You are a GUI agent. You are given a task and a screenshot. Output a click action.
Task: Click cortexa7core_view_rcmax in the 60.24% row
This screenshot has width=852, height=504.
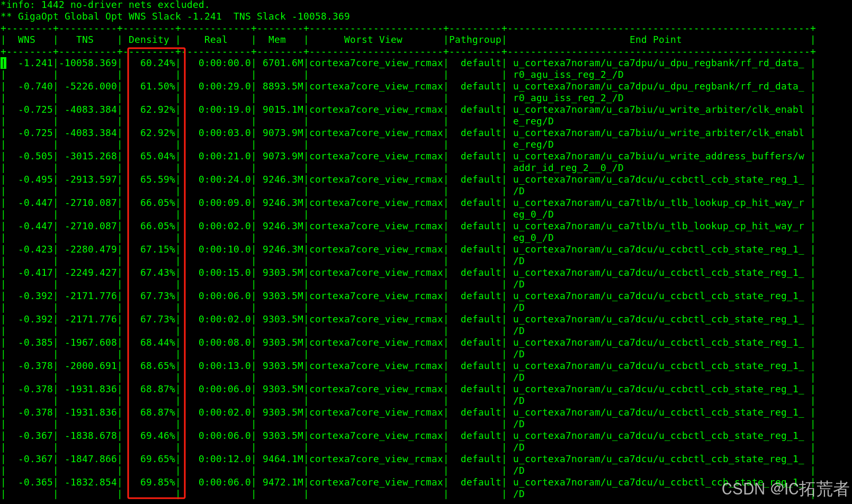coord(376,63)
